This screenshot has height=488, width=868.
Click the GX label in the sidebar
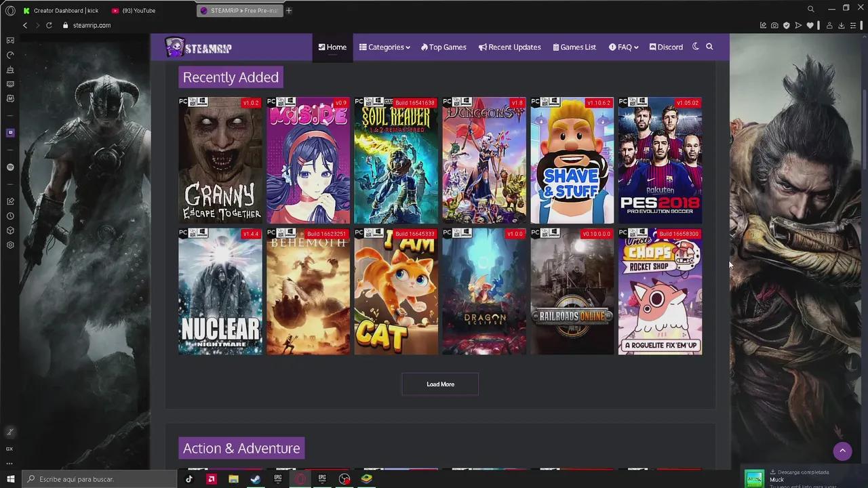coord(9,449)
